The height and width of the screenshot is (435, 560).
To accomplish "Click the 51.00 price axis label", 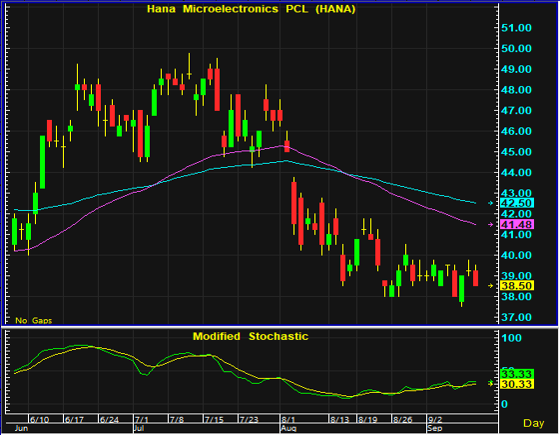I will point(516,28).
